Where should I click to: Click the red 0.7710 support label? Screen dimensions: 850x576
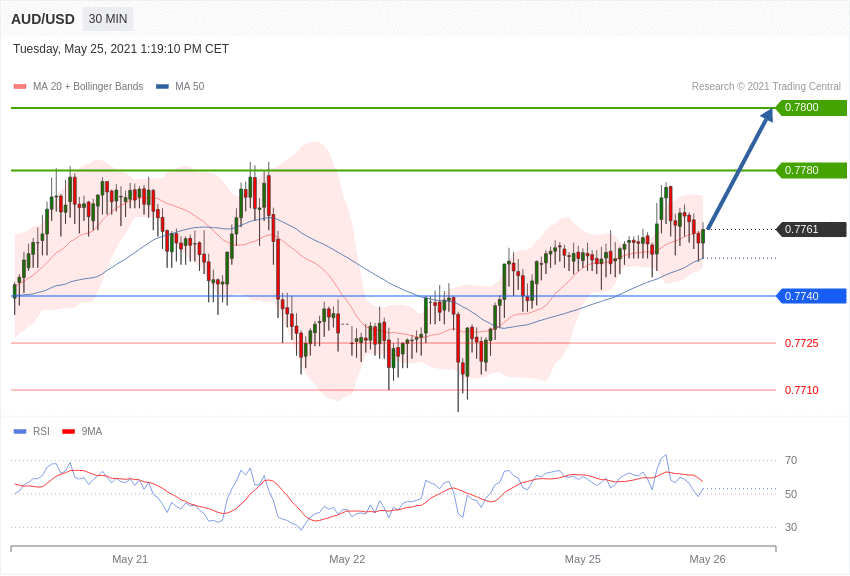(x=802, y=390)
